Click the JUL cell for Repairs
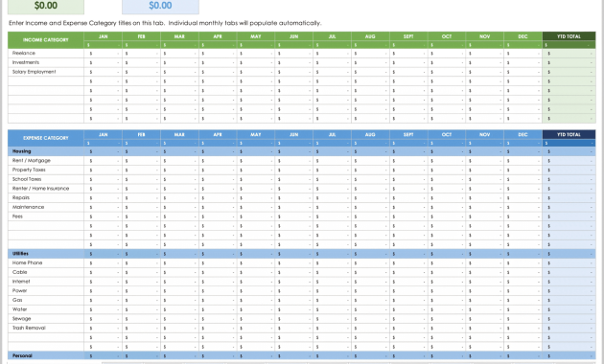The width and height of the screenshot is (604, 364). click(332, 197)
